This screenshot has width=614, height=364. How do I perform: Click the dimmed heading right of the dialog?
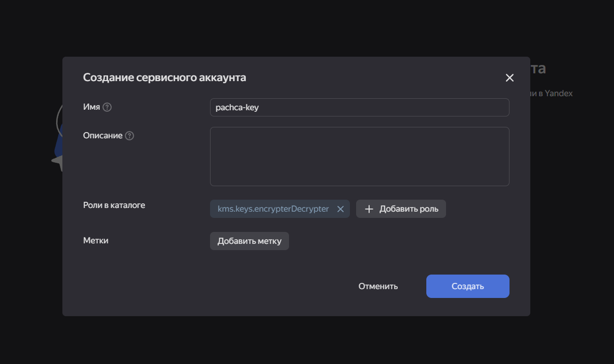click(538, 69)
